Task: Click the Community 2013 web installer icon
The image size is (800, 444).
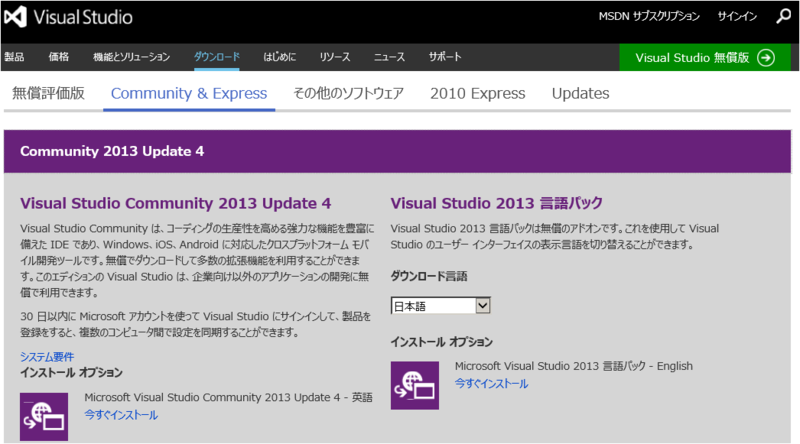Action: pos(44,416)
